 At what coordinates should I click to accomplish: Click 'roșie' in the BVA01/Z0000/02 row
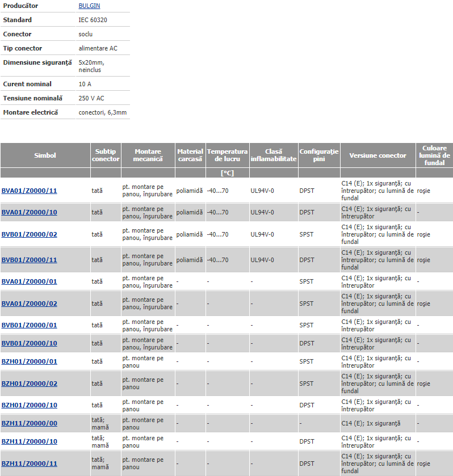point(423,304)
